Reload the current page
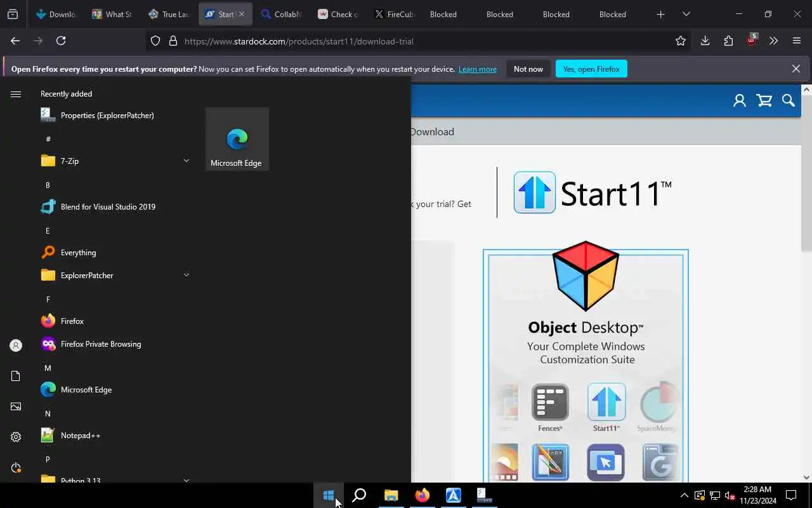The height and width of the screenshot is (508, 812). pyautogui.click(x=61, y=41)
